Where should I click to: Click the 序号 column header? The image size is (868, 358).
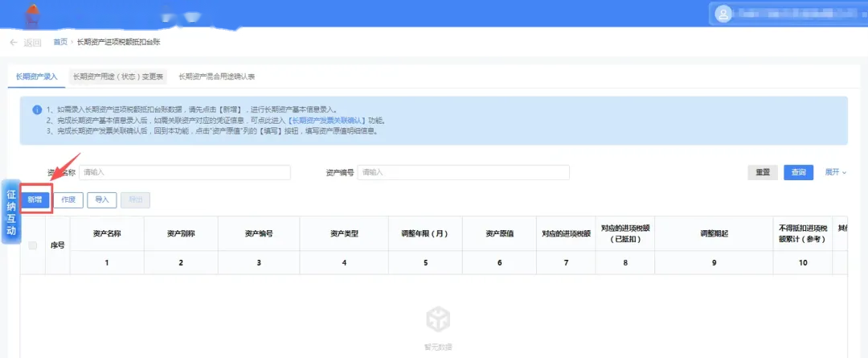click(x=58, y=245)
